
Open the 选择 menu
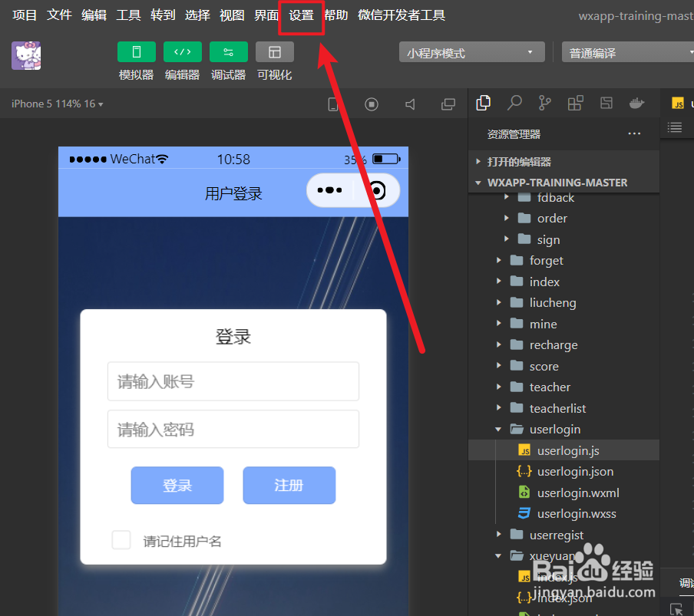pyautogui.click(x=197, y=15)
